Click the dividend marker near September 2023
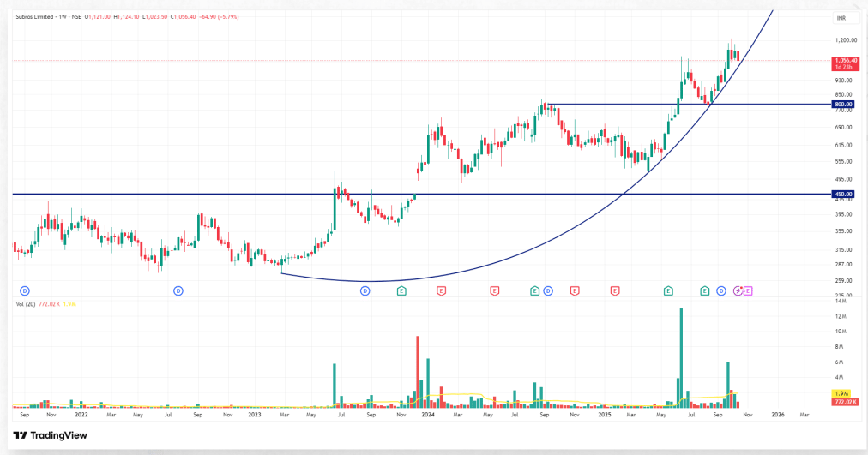This screenshot has height=455, width=868. pos(365,291)
